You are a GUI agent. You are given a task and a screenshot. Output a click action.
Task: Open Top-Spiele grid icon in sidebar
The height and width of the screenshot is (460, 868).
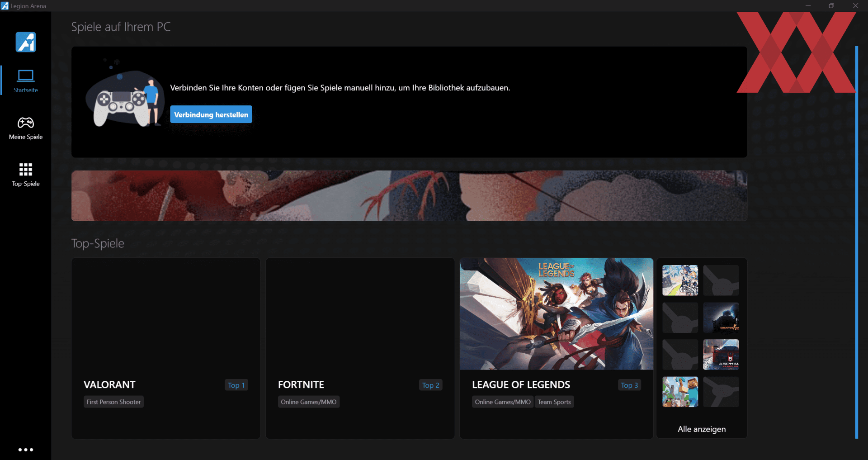pyautogui.click(x=26, y=169)
